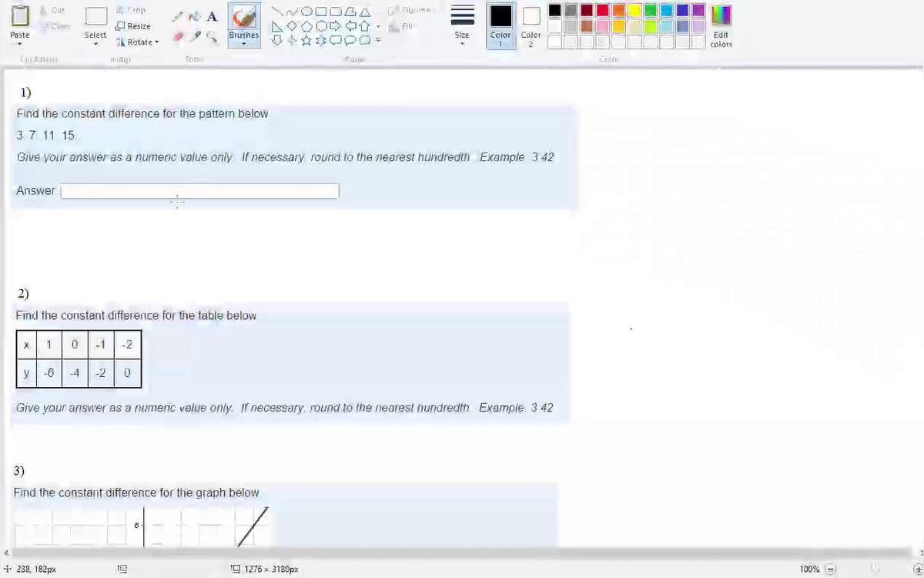
Task: Choose the Cloud callout shape
Action: (x=365, y=40)
